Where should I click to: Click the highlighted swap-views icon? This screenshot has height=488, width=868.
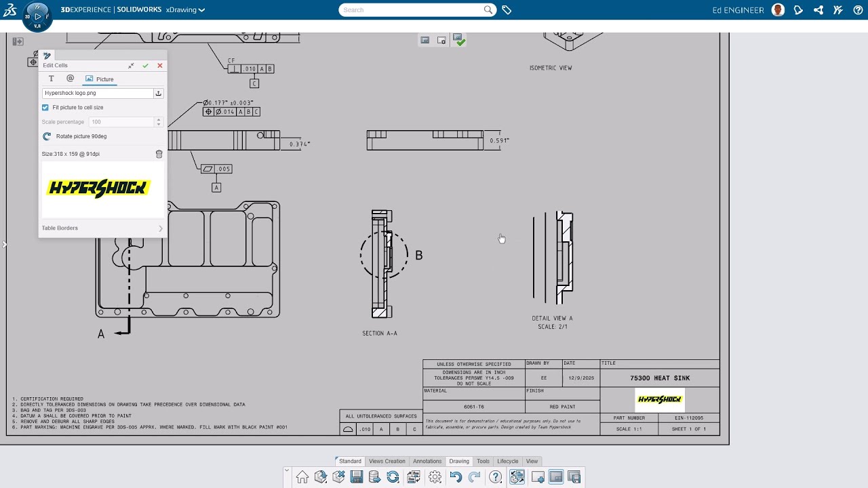point(517,477)
